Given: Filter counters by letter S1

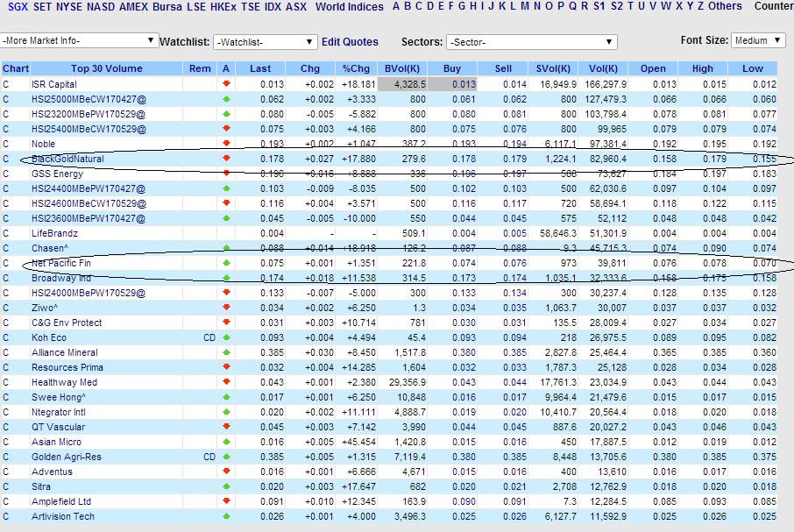Looking at the screenshot, I should (x=599, y=6).
